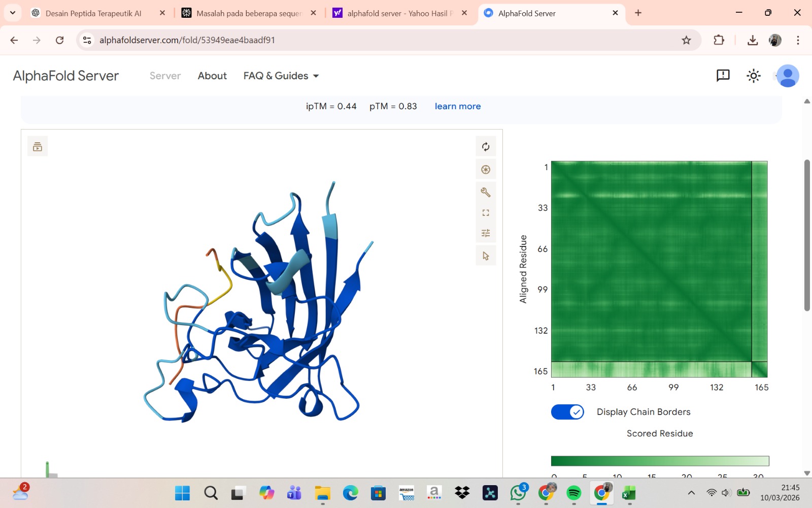Viewport: 812px width, 508px height.
Task: Activate the selection mode cursor icon
Action: [486, 256]
